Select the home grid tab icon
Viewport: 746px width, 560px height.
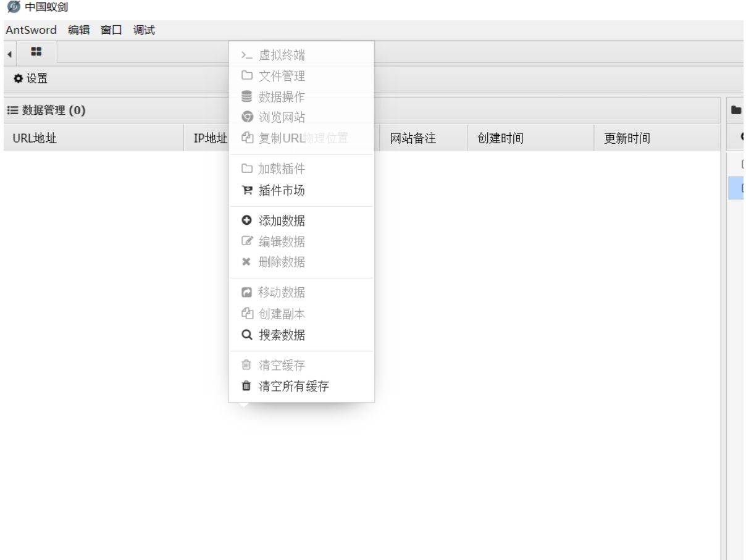pyautogui.click(x=36, y=52)
